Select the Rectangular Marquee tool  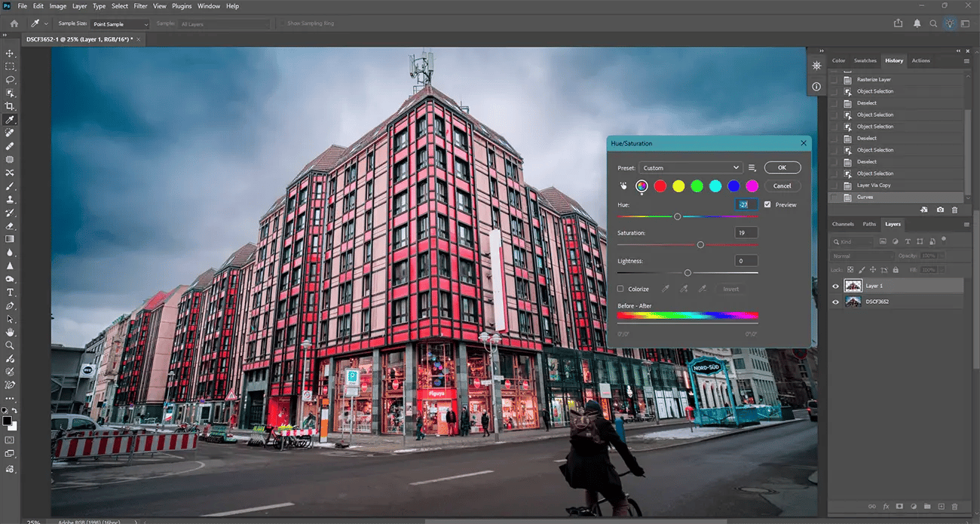pyautogui.click(x=10, y=67)
